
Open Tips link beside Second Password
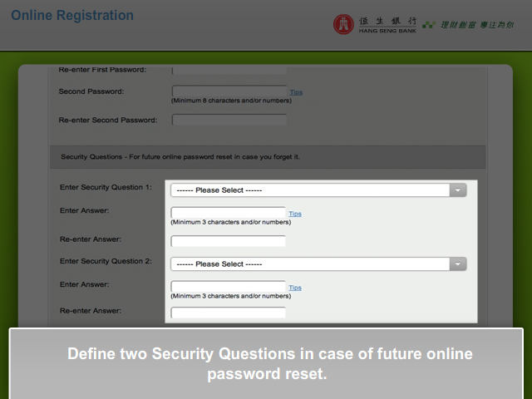point(296,92)
